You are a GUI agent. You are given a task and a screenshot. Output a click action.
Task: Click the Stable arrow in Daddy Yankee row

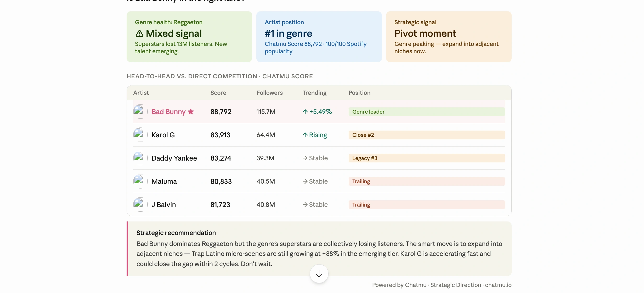pos(305,158)
